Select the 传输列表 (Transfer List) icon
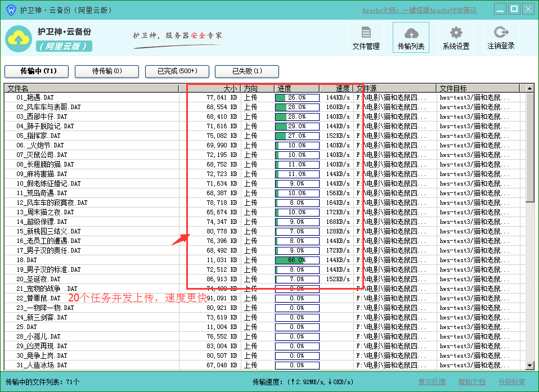This screenshot has width=539, height=392. (x=411, y=37)
